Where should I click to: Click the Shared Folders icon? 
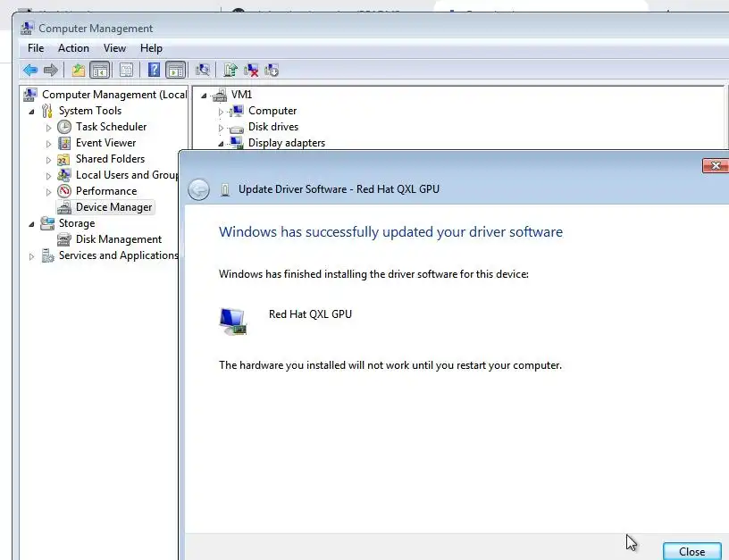63,159
